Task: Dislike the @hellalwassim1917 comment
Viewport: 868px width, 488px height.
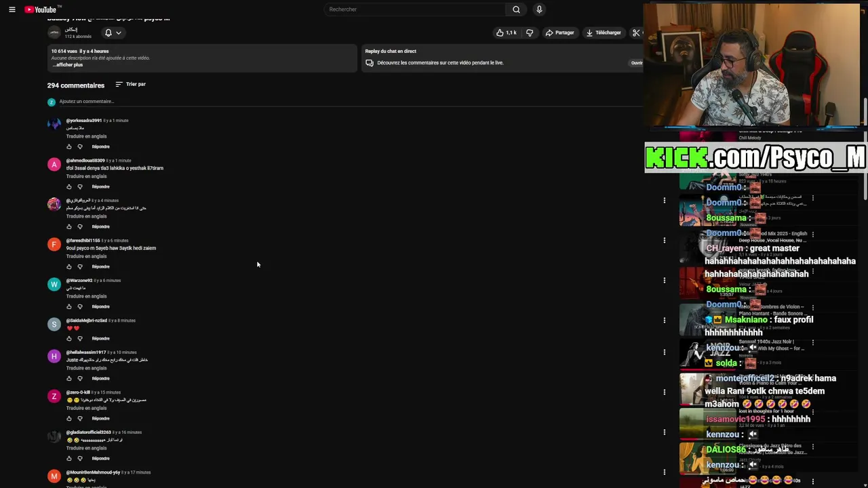Action: coord(80,378)
